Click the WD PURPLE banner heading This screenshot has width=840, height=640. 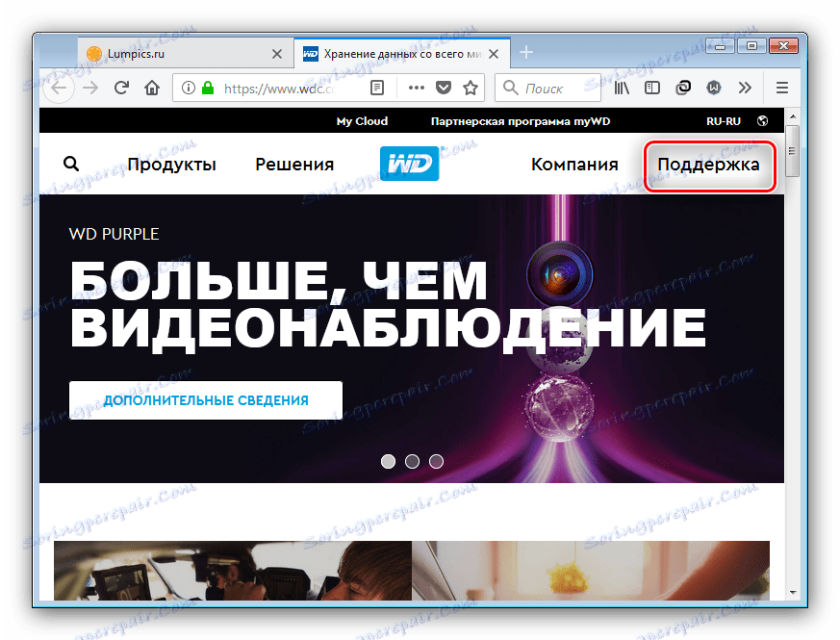click(115, 234)
